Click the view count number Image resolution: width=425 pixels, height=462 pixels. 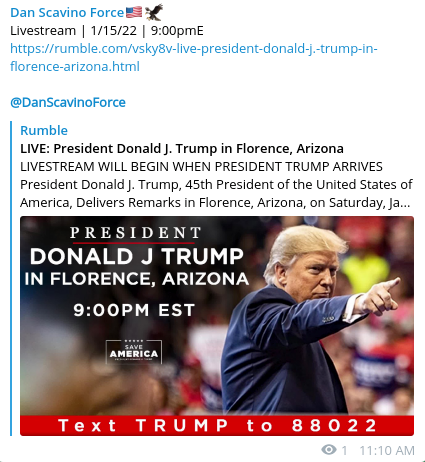click(x=344, y=450)
